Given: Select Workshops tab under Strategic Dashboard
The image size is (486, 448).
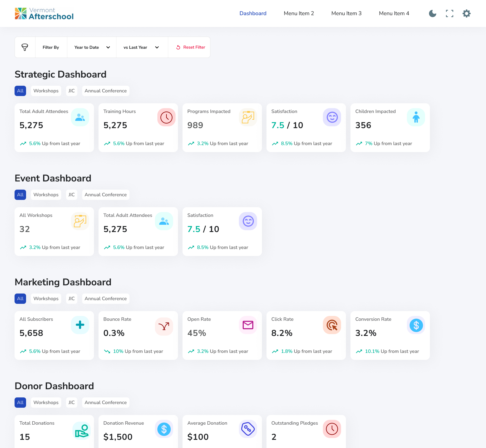Looking at the screenshot, I should click(x=46, y=91).
